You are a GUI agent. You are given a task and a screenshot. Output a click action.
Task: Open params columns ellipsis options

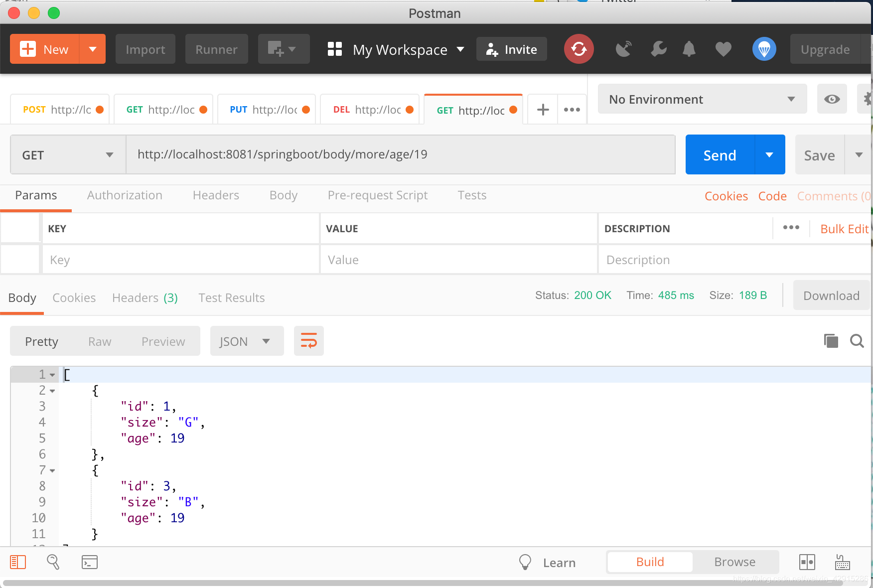click(791, 228)
